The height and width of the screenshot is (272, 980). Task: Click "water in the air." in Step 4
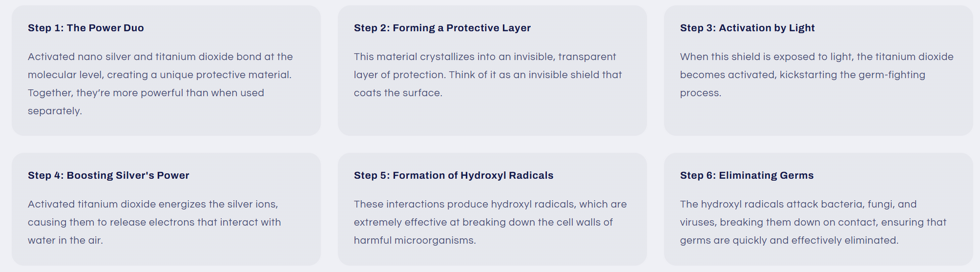(65, 241)
